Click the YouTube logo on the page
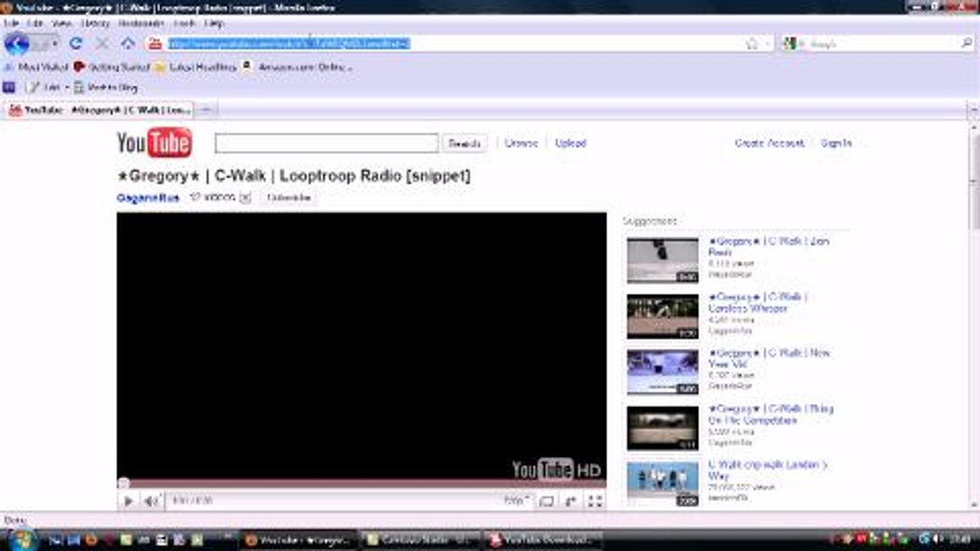The width and height of the screenshot is (980, 551). [x=154, y=143]
